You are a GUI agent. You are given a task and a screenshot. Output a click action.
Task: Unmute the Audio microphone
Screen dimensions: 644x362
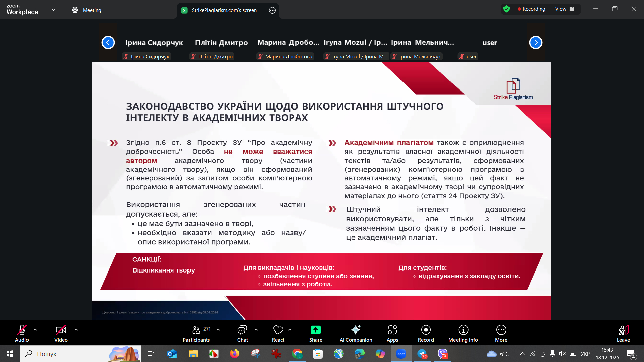tap(22, 330)
